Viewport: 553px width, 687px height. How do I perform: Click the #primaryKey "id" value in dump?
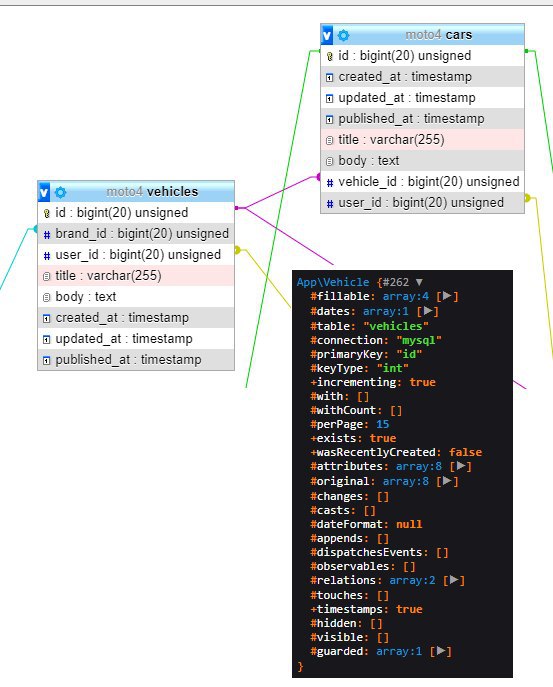pyautogui.click(x=409, y=354)
